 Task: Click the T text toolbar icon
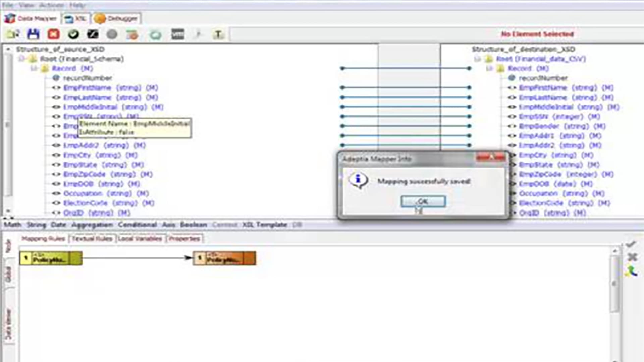point(218,34)
